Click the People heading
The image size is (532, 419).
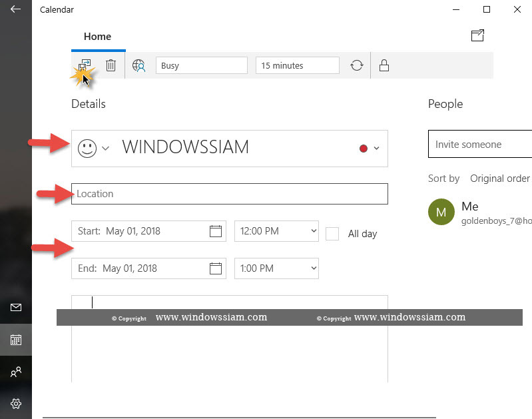(x=445, y=104)
